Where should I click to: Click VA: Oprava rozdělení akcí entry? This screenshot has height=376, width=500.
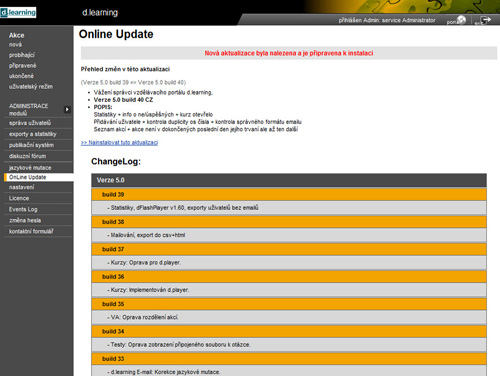click(289, 317)
